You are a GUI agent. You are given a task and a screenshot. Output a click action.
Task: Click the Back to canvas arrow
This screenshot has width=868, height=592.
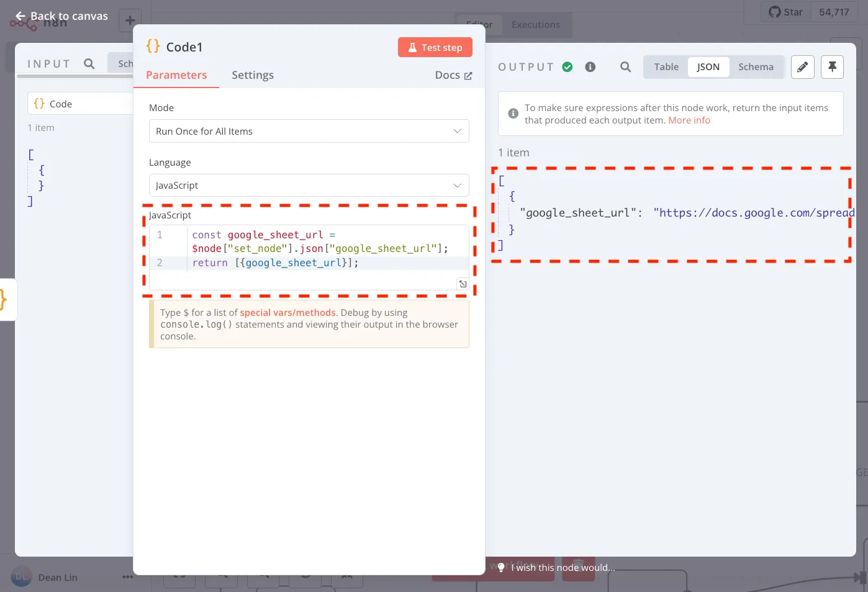coord(20,16)
